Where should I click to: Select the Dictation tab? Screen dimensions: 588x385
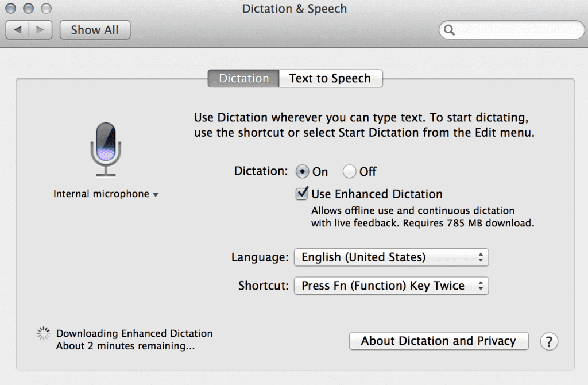(x=243, y=78)
